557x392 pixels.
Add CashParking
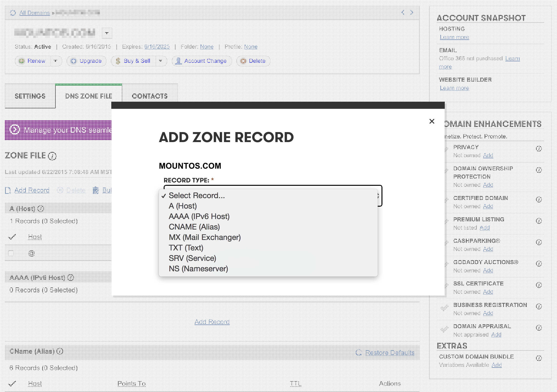click(x=488, y=249)
